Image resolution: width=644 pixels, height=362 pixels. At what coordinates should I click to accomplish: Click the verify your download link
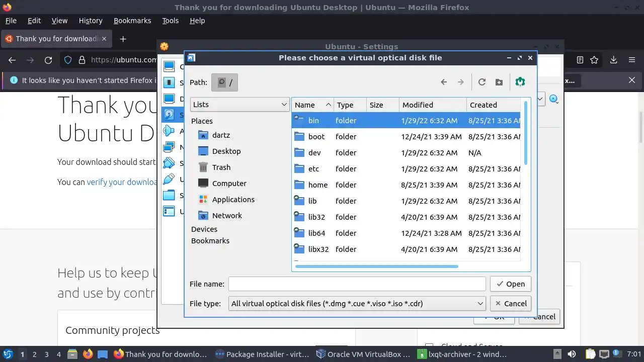122,182
